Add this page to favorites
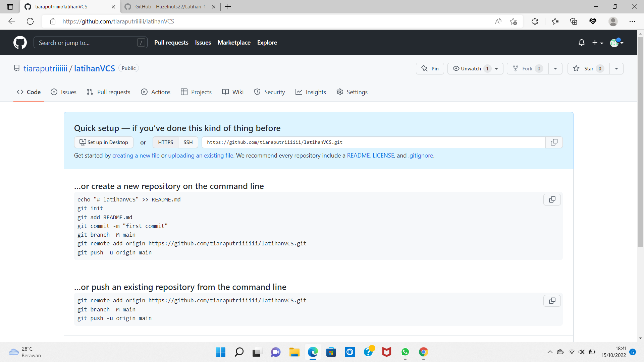 coord(513,21)
